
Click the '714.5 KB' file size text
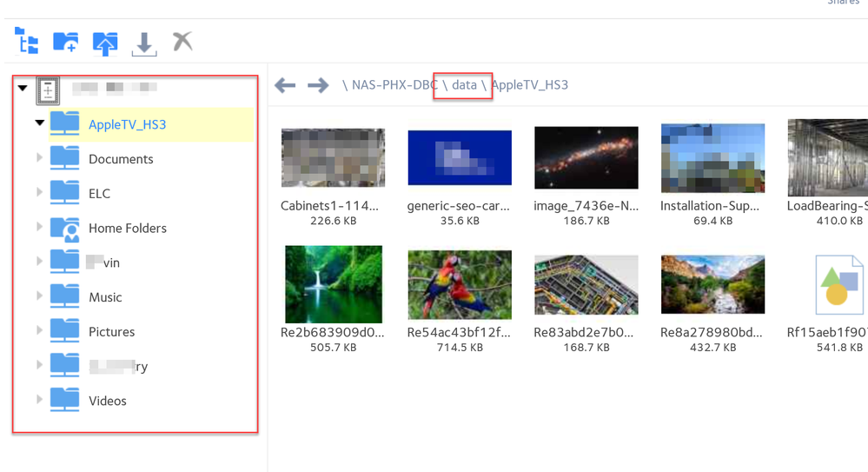click(460, 348)
